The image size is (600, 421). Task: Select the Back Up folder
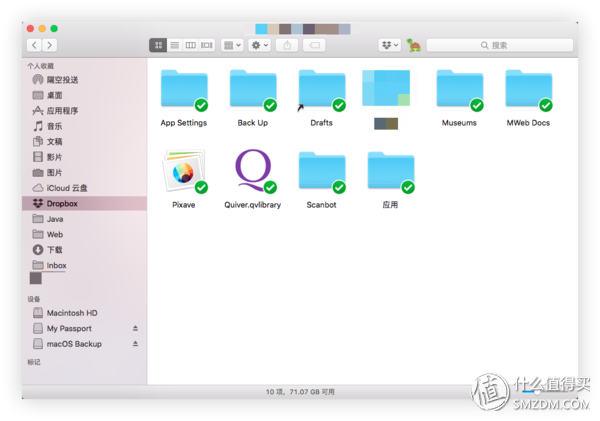click(253, 89)
